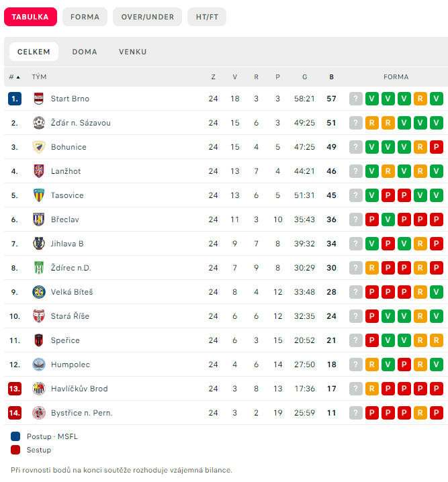The image size is (448, 482).
Task: Open the Žďár n. Sázavou team link
Action: [81, 123]
